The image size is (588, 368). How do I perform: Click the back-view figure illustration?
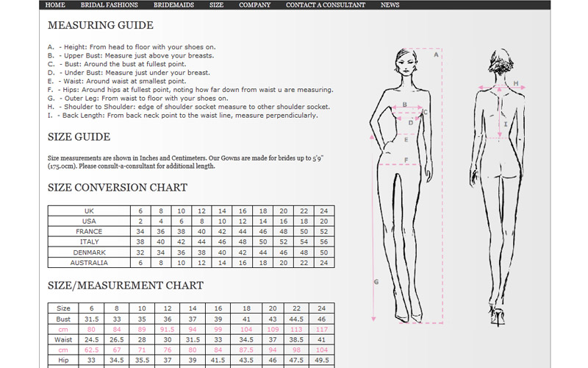498,187
